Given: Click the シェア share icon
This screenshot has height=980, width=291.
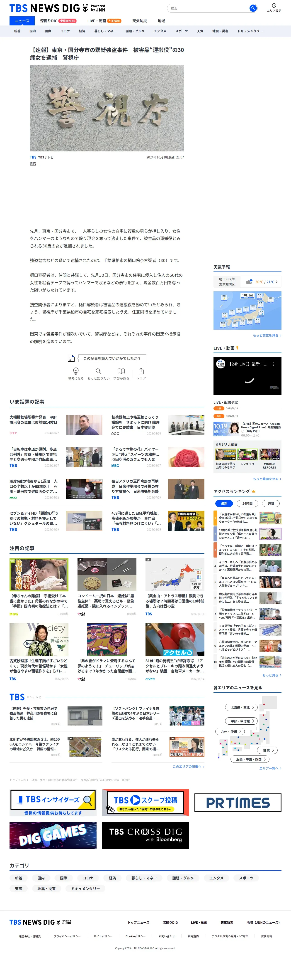Looking at the screenshot, I should click(x=141, y=371).
